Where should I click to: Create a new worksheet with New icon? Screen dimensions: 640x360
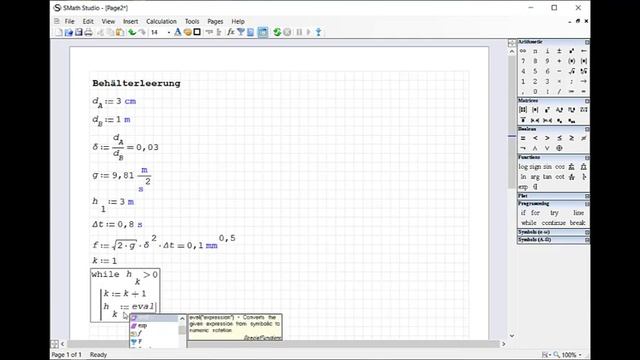(x=59, y=32)
